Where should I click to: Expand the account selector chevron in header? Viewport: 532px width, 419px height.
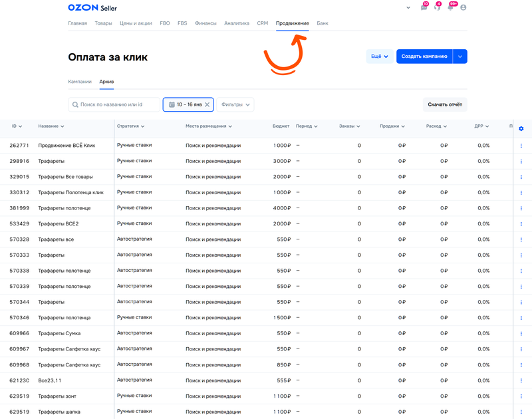coord(408,8)
